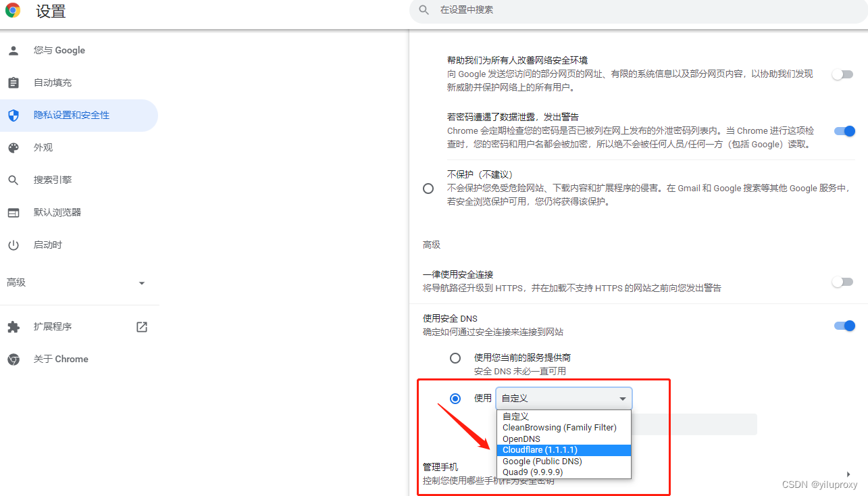Select 使用您当前的服务提供商 radio button
The image size is (868, 496).
455,357
